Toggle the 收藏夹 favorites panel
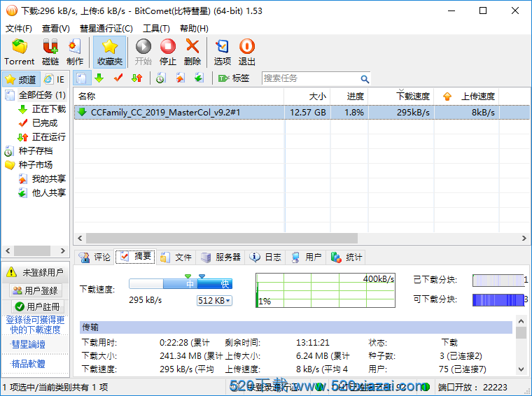 pyautogui.click(x=110, y=52)
